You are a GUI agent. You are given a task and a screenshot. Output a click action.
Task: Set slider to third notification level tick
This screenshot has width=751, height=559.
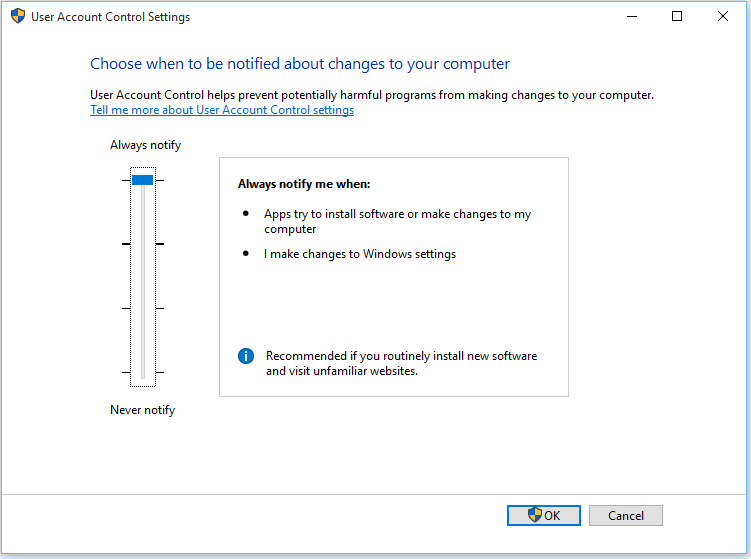tap(143, 308)
